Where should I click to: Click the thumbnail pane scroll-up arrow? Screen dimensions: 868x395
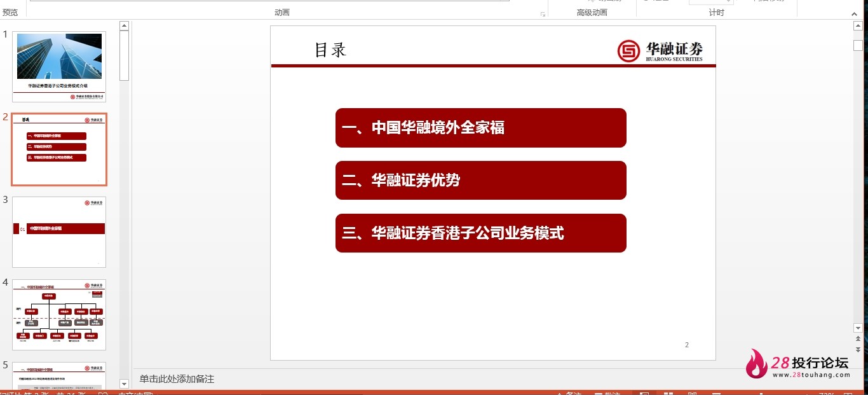[x=124, y=26]
